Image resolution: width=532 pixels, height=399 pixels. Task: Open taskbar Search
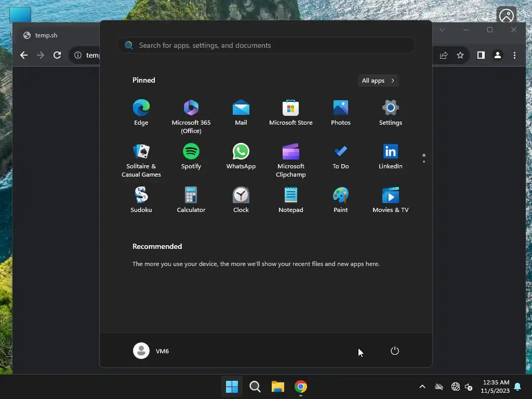pyautogui.click(x=255, y=387)
